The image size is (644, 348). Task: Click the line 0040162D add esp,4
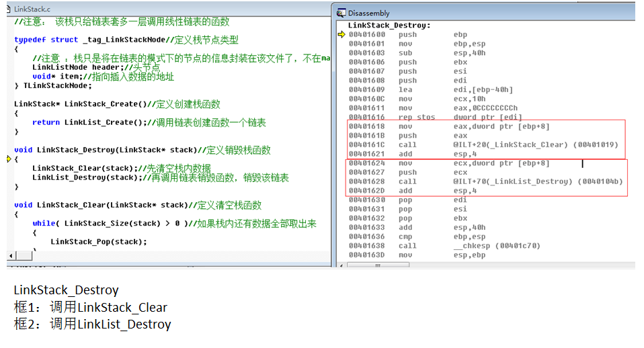413,191
